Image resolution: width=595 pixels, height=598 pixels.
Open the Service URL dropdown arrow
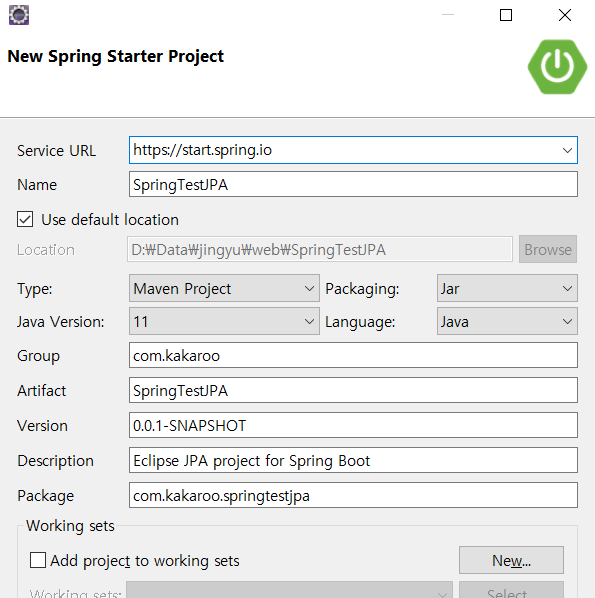pos(567,150)
